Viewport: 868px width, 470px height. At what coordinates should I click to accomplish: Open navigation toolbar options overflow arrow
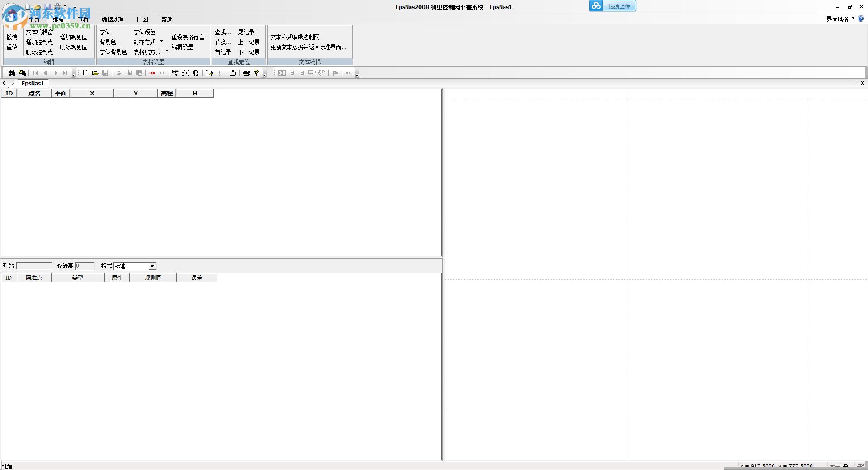[74, 74]
